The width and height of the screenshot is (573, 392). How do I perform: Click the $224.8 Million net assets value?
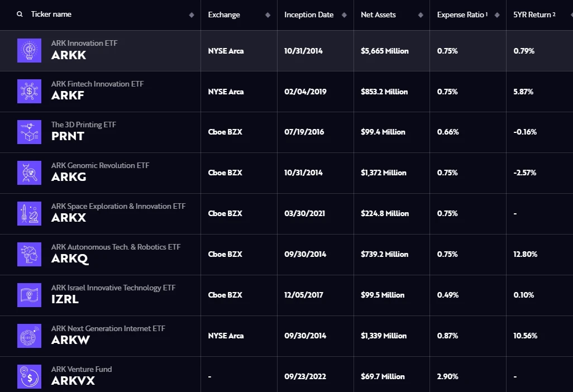tap(385, 213)
